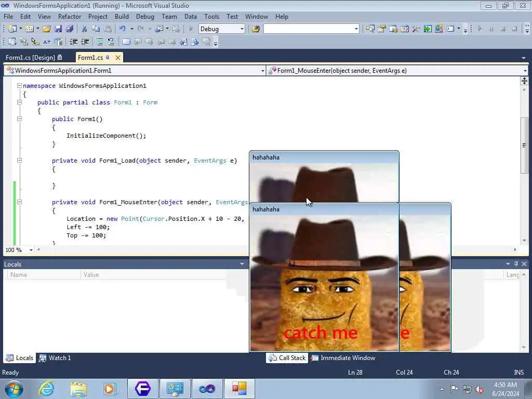Click the Action Center flag icon
532x399 pixels.
click(454, 389)
